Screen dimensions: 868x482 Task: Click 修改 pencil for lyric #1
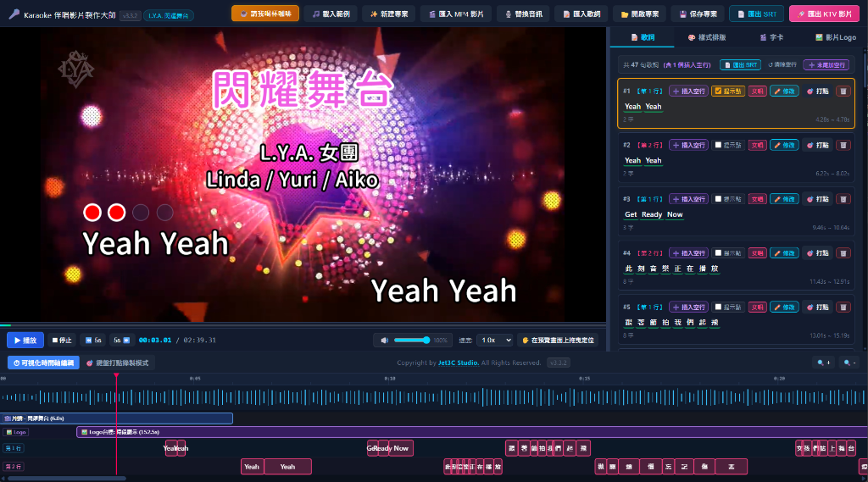point(784,91)
